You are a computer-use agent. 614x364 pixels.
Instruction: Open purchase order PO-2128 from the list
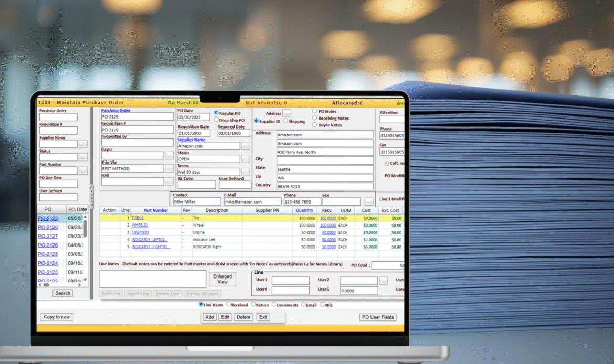click(x=47, y=227)
